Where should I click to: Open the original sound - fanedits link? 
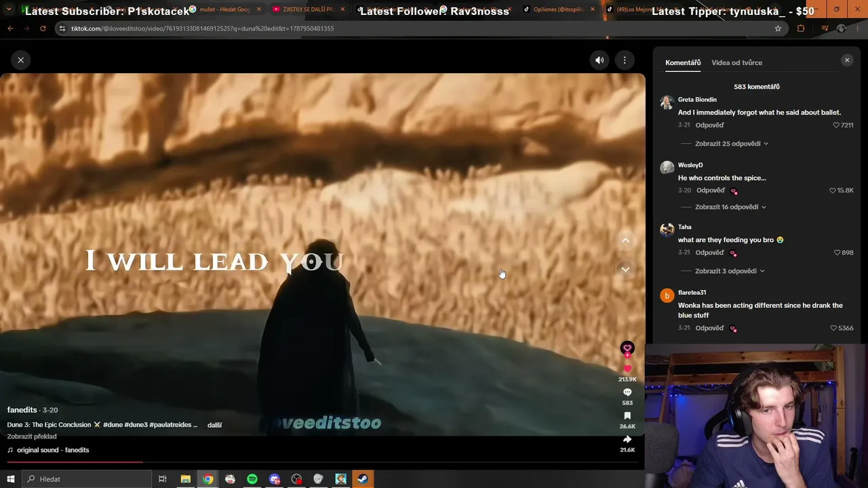pos(53,450)
